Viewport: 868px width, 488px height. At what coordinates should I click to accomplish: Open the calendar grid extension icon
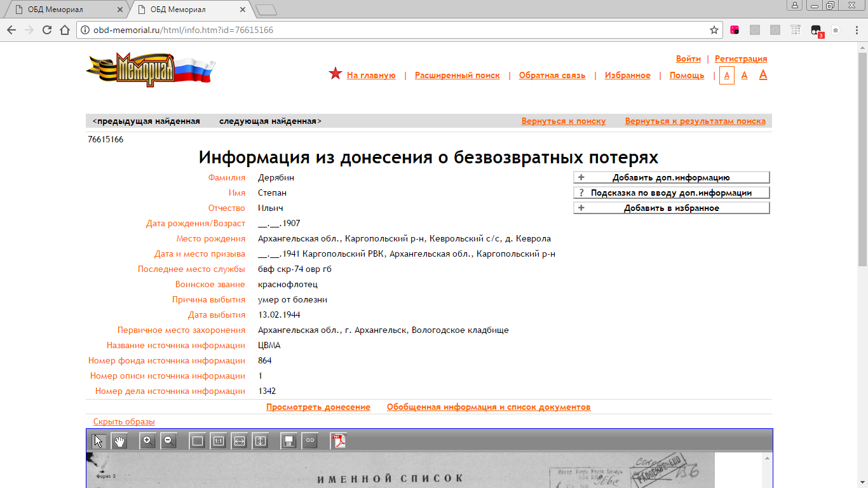(x=796, y=30)
